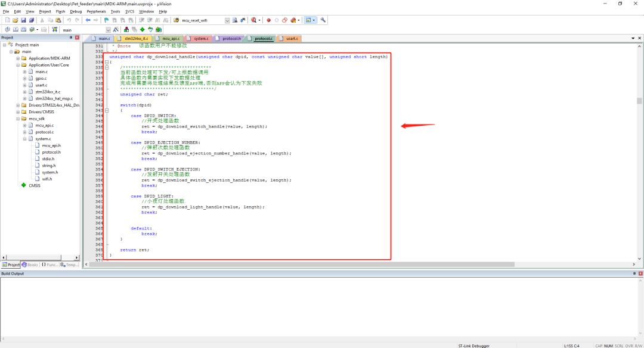The width and height of the screenshot is (644, 348).
Task: Open Manage Project Items icon
Action: coord(126,30)
